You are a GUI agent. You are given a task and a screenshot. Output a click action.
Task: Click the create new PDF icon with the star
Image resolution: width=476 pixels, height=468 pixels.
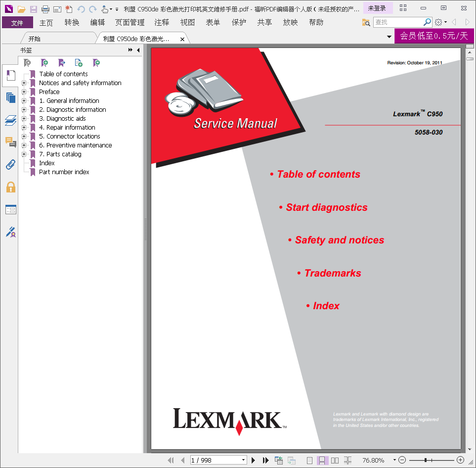pos(69,9)
